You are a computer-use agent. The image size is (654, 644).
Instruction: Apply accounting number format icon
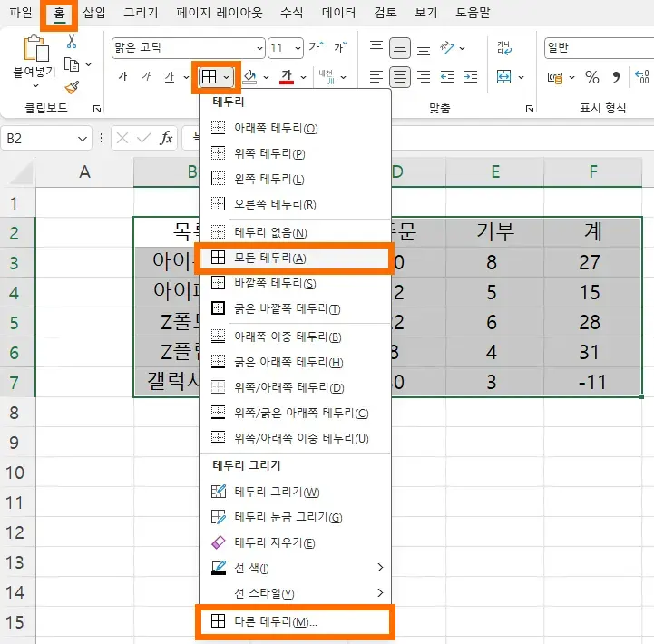coord(555,78)
